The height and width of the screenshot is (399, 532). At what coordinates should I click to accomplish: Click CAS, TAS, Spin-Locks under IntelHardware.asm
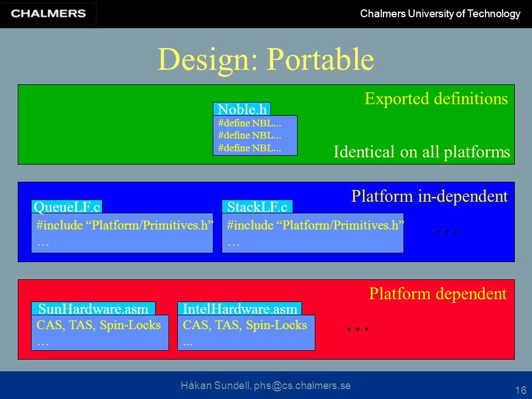245,325
